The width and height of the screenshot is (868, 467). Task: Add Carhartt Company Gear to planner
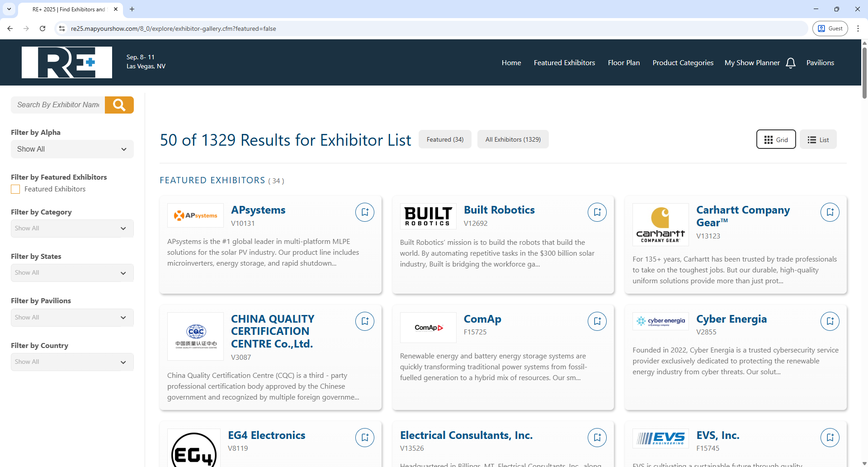(830, 212)
